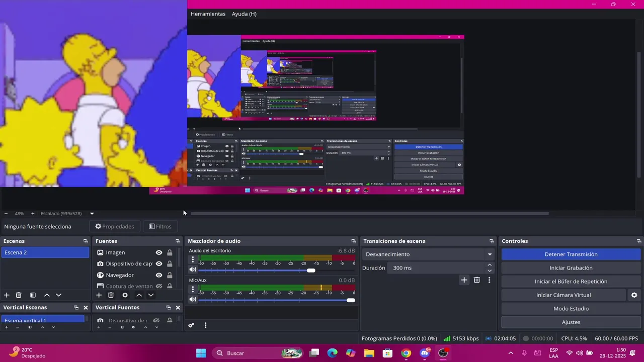644x362 pixels.
Task: Open Ajustes settings button
Action: point(571,322)
